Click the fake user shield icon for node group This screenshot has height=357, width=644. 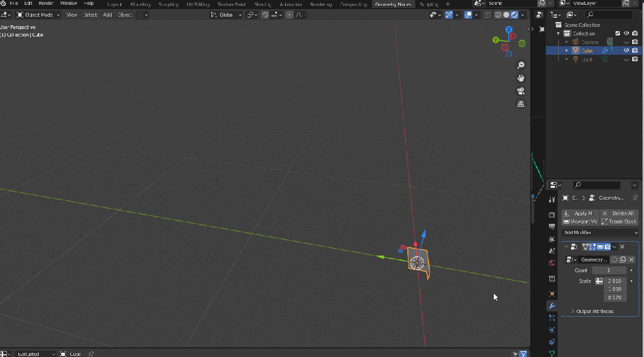614,259
